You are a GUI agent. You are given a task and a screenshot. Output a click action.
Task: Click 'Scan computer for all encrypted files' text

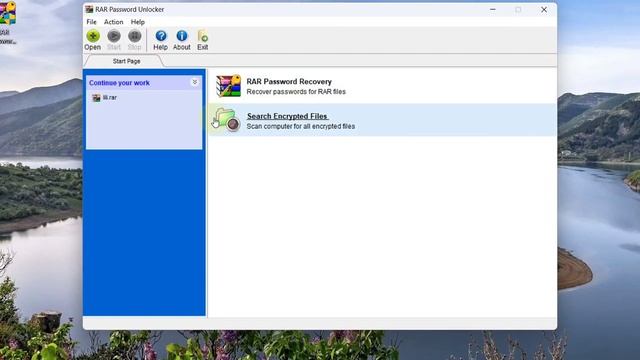click(300, 127)
